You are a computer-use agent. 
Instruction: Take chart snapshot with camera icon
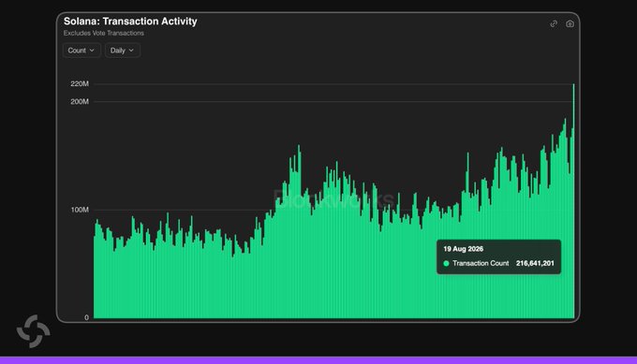(x=570, y=24)
